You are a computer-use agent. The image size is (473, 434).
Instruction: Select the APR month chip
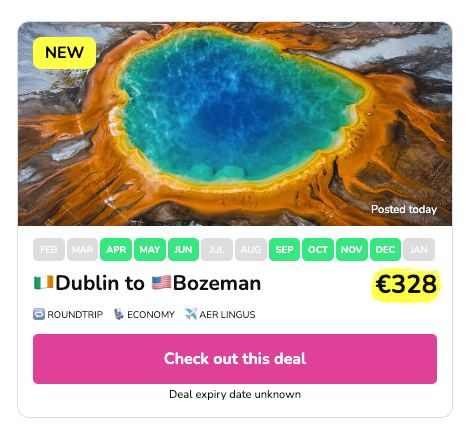point(116,249)
